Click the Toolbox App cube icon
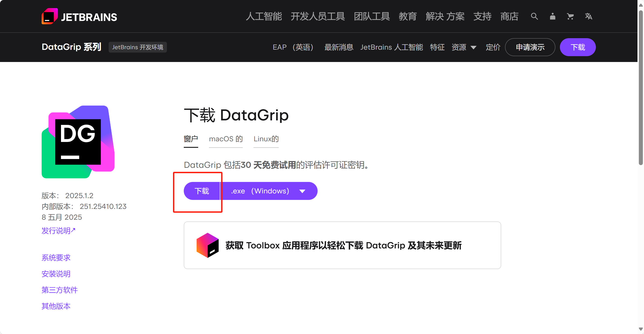Image resolution: width=644 pixels, height=334 pixels. (x=207, y=245)
